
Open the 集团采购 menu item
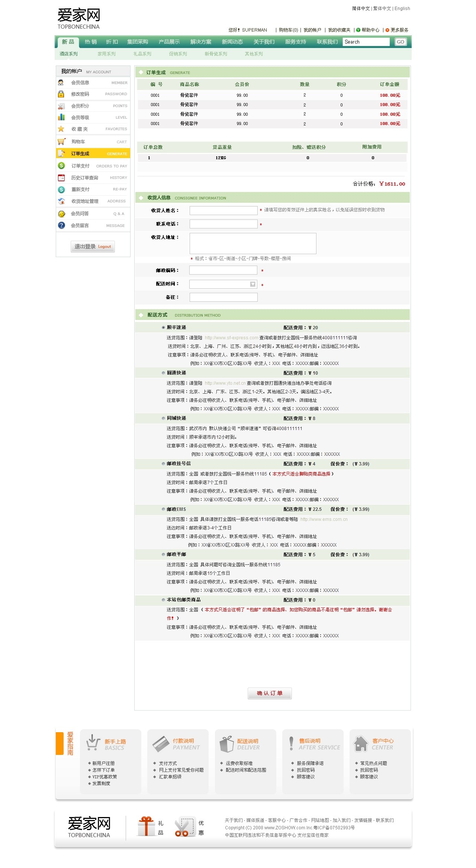pos(138,42)
